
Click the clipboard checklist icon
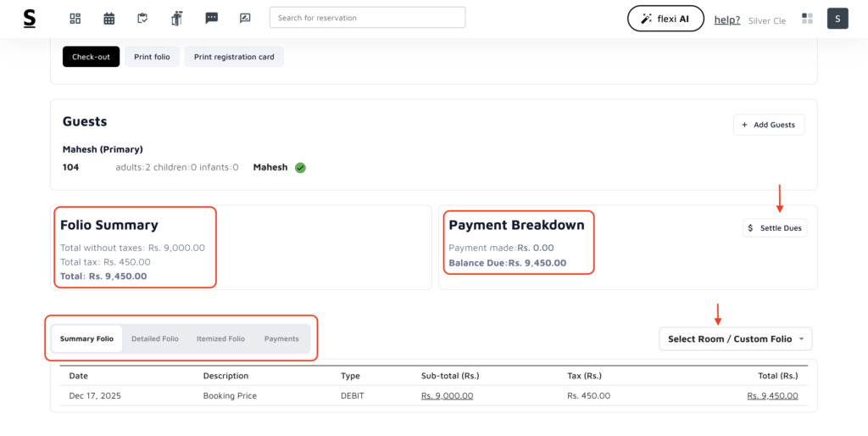coord(142,19)
